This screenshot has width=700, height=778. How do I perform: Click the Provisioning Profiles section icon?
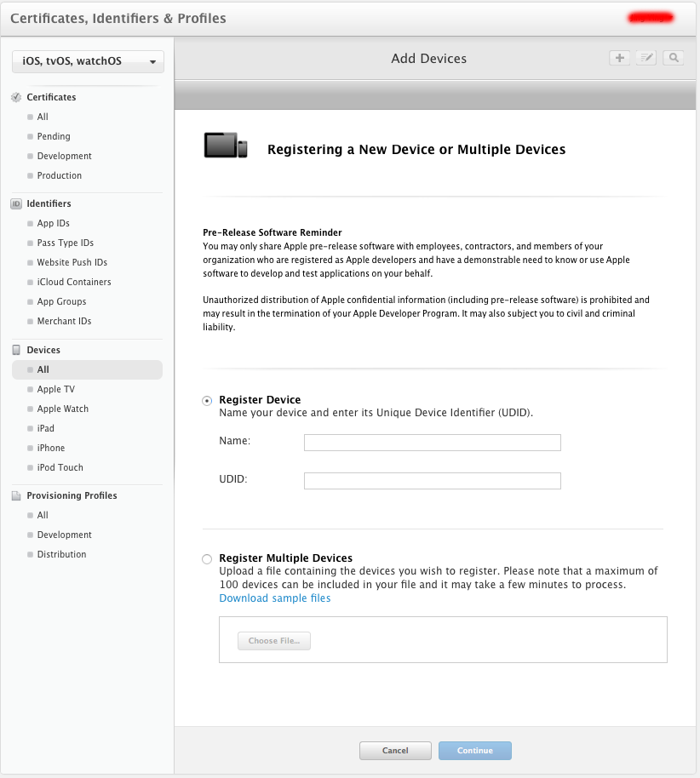click(16, 496)
